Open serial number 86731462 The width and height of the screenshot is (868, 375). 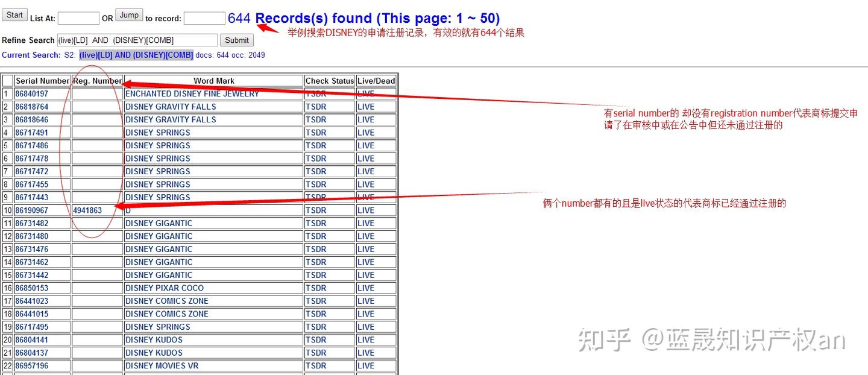coord(32,262)
